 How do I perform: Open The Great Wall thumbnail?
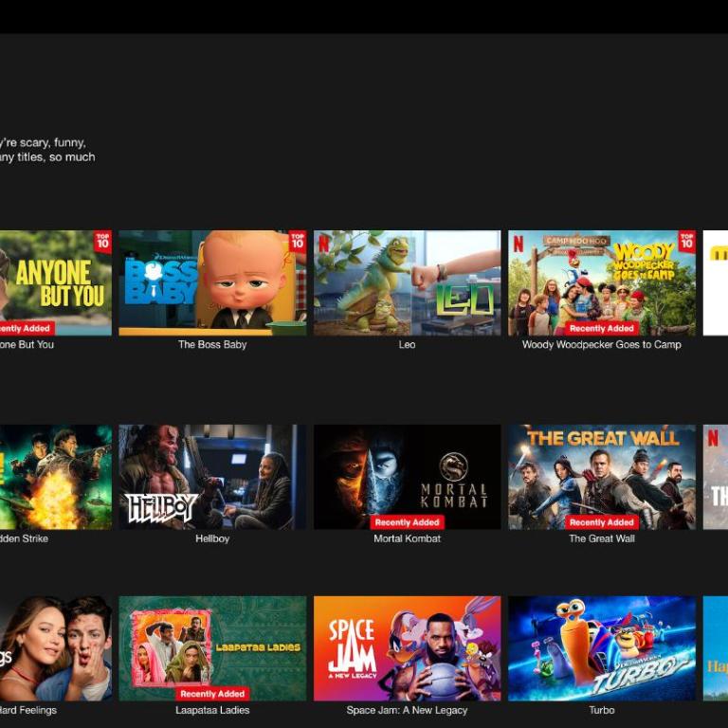[x=602, y=477]
